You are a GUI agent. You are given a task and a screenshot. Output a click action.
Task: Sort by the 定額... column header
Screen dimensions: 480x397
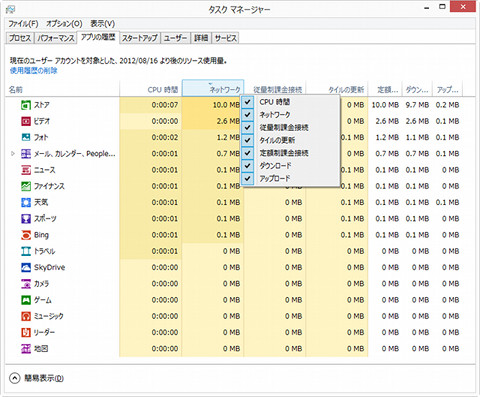click(x=385, y=89)
